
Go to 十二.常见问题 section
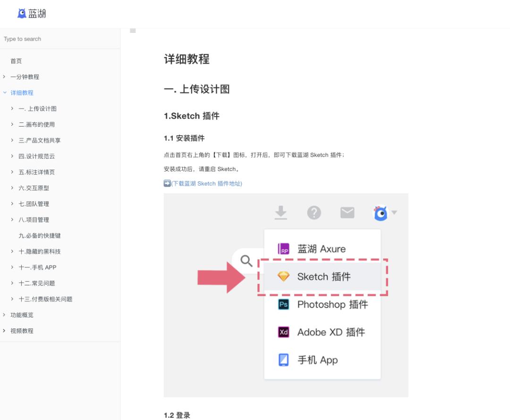point(37,283)
